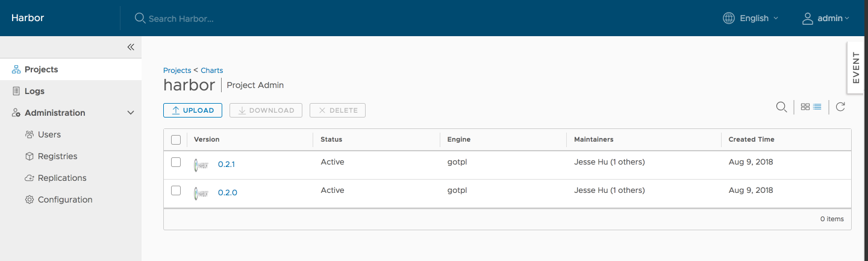Click the Upload button
Screen dimensions: 868x261
point(193,110)
